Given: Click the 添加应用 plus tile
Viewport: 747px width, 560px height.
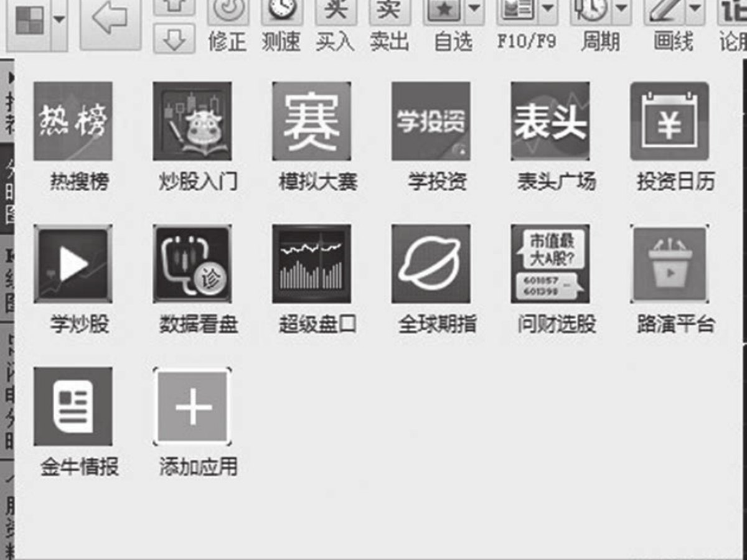Looking at the screenshot, I should tap(192, 406).
